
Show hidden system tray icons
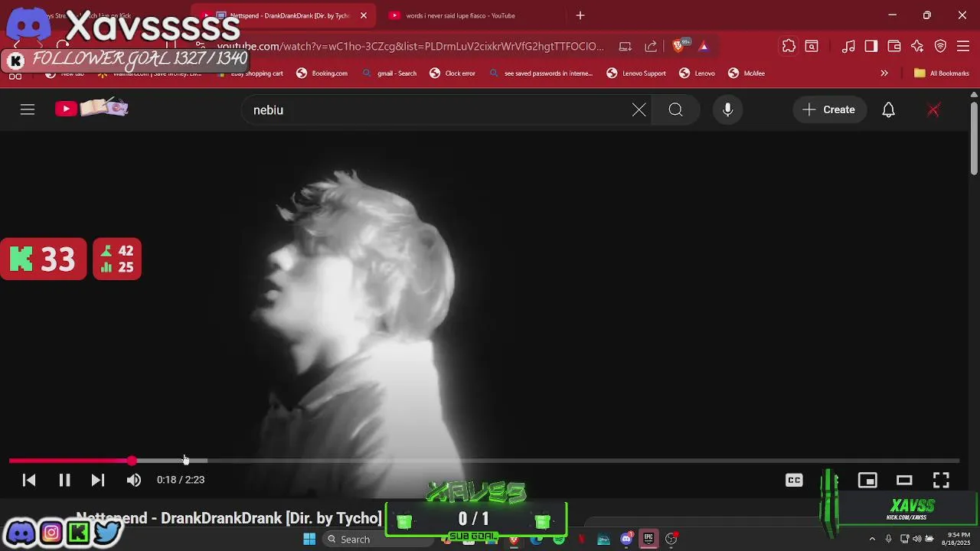click(x=871, y=540)
